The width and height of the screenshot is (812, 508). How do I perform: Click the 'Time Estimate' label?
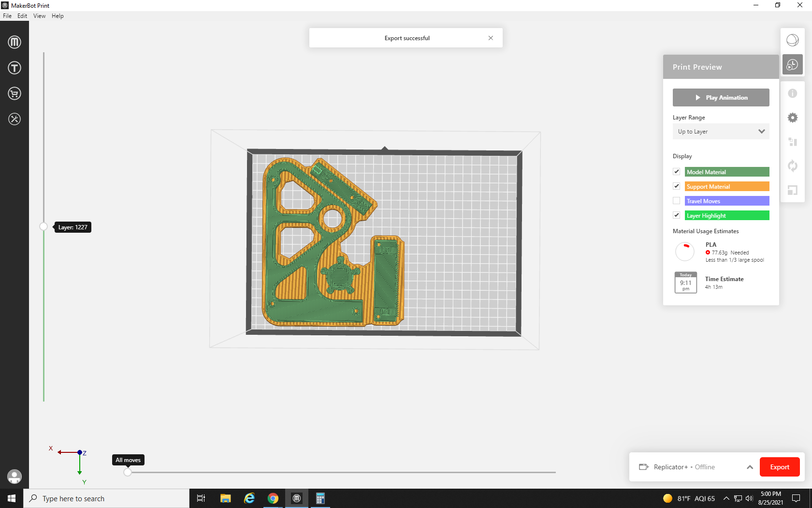[x=724, y=279]
